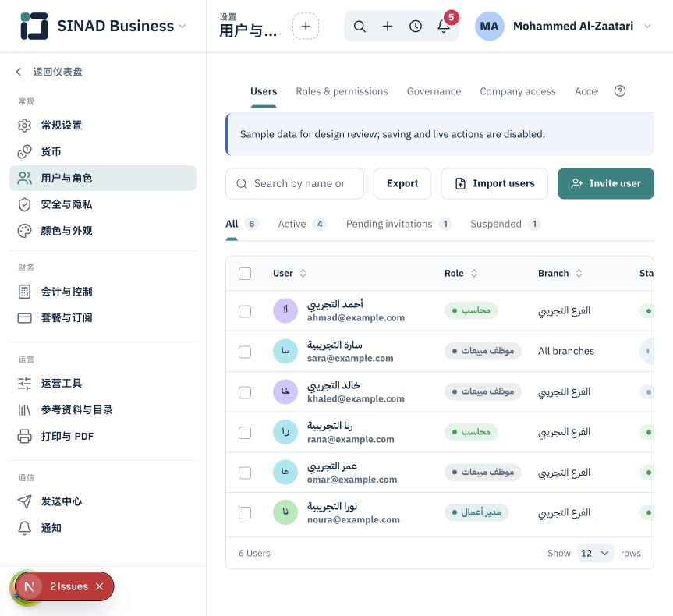The height and width of the screenshot is (616, 673).
Task: Click the SINAD Business logo icon
Action: pos(34,27)
